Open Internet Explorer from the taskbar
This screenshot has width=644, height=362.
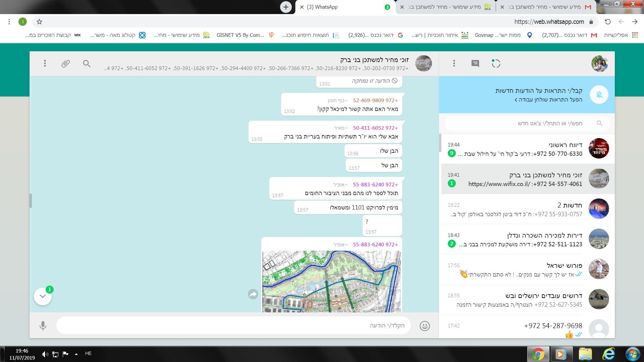[x=608, y=354]
